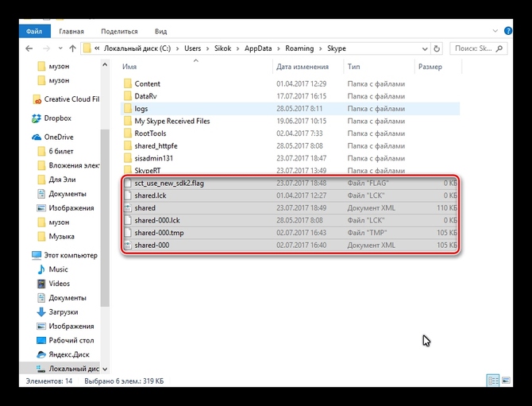The width and height of the screenshot is (532, 406).
Task: Switch to large icons view layout
Action: click(506, 381)
